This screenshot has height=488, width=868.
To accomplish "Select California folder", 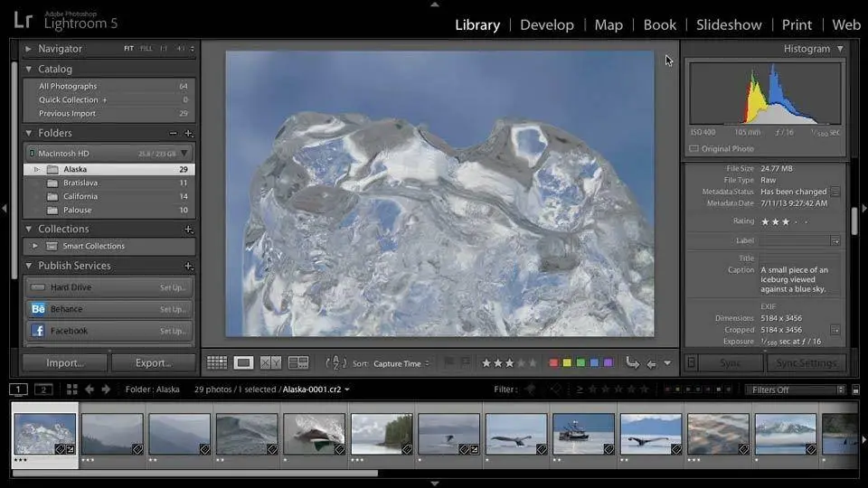I will [109, 196].
